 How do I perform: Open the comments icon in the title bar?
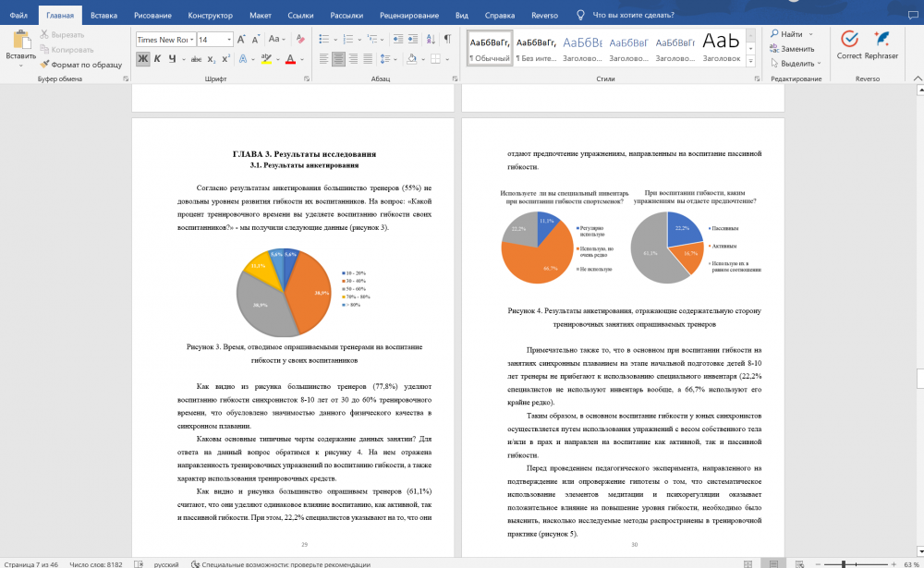913,16
